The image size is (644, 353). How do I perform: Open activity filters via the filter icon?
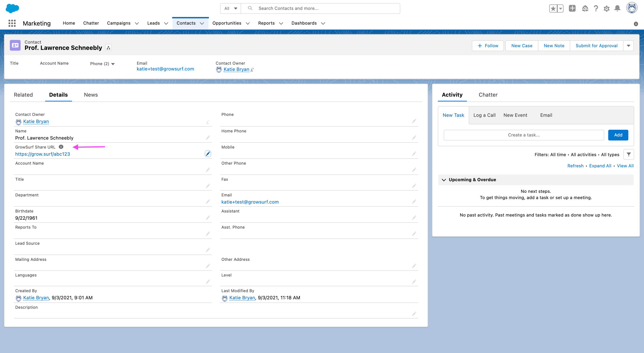[x=629, y=154]
